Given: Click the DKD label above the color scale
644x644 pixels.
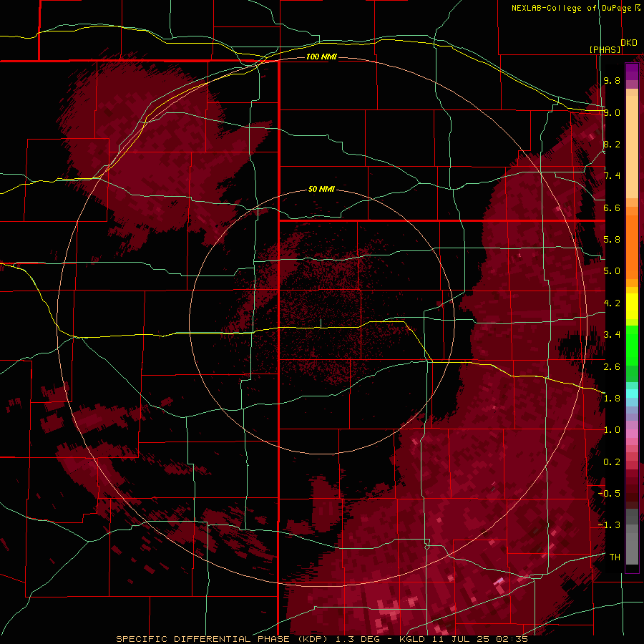Looking at the screenshot, I should click(628, 43).
